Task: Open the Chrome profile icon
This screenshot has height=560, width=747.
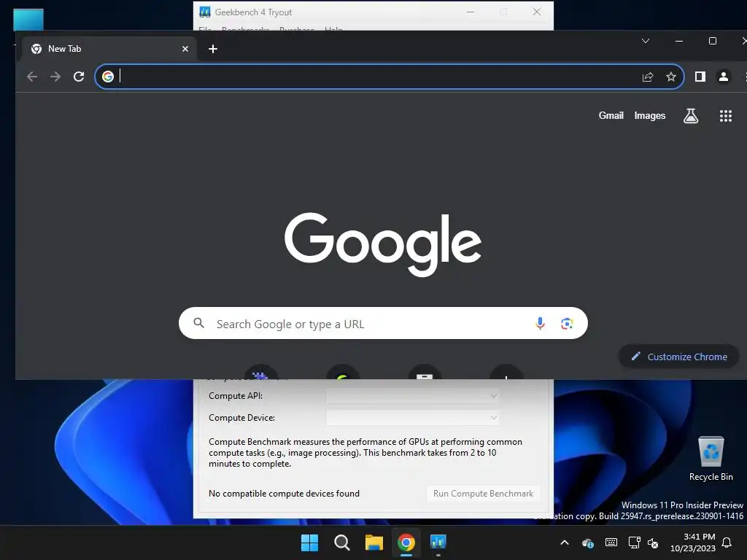Action: point(723,76)
